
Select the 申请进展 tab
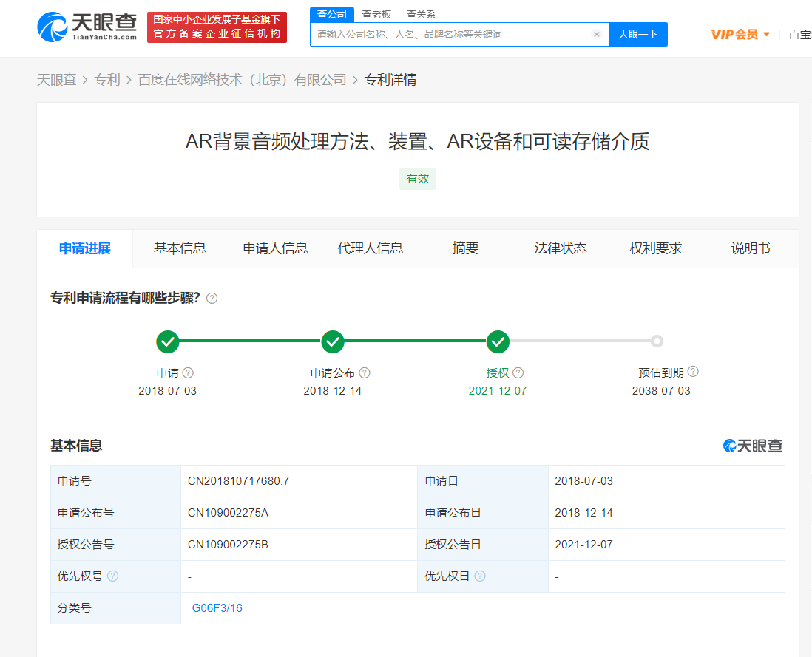(x=85, y=249)
